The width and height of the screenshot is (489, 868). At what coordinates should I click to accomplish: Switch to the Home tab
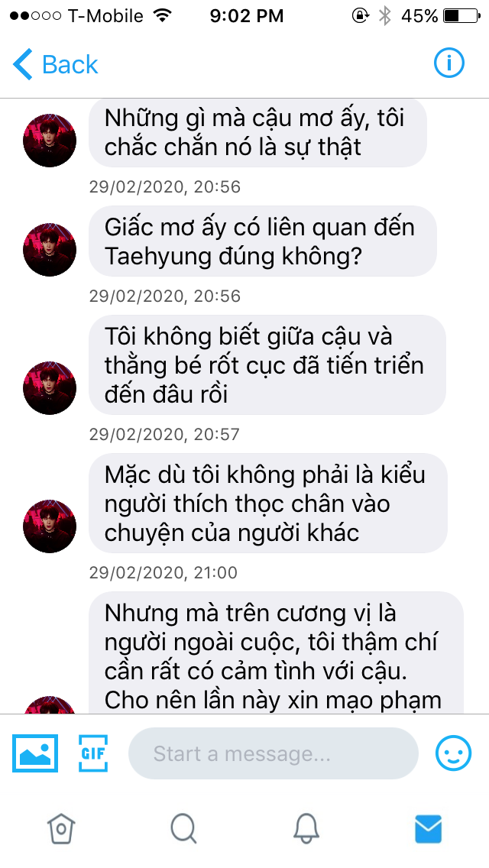coord(61,829)
